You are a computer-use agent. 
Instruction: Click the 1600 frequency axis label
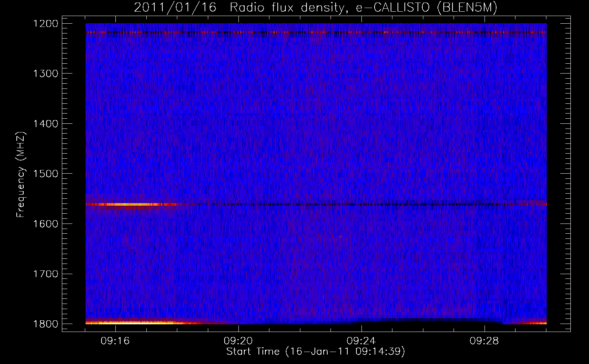[x=46, y=224]
